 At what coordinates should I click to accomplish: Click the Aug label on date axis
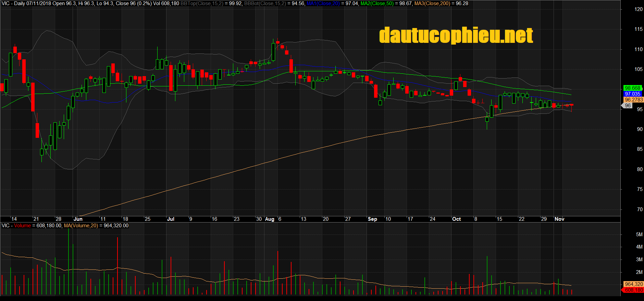tap(270, 219)
